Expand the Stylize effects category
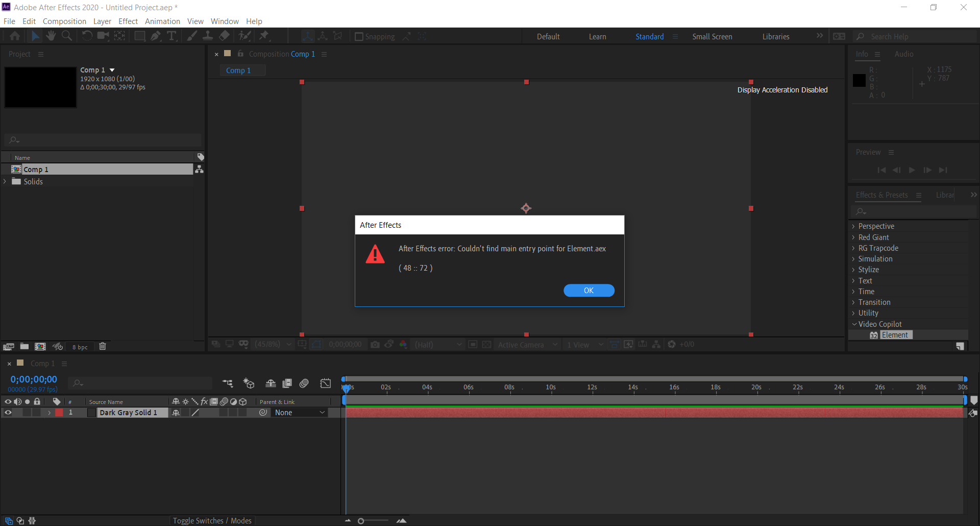The image size is (980, 526). point(853,270)
